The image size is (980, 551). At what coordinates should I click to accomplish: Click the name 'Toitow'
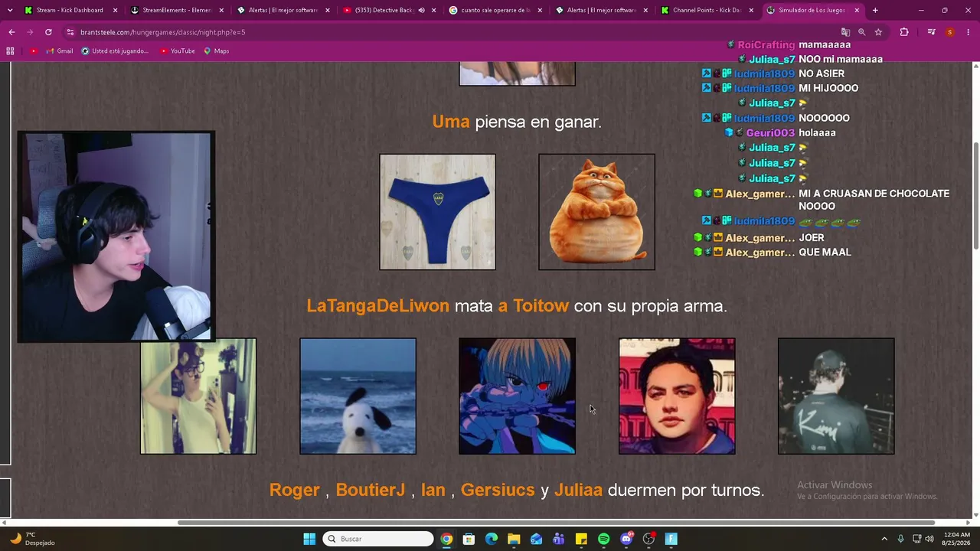coord(541,306)
